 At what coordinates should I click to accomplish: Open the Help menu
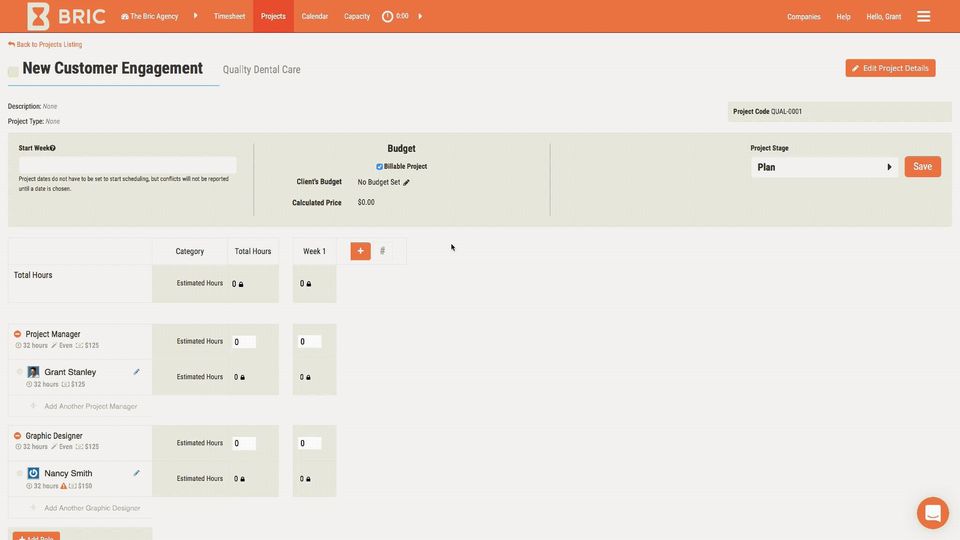(x=843, y=17)
